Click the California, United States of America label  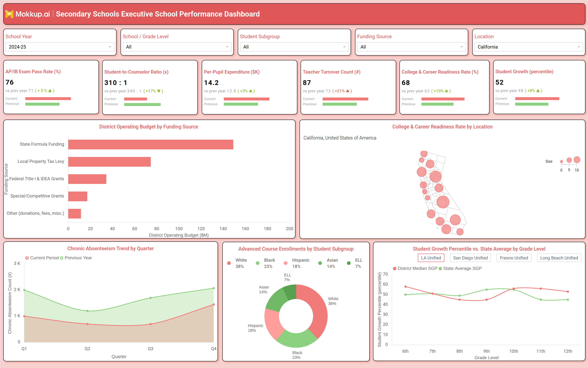340,138
